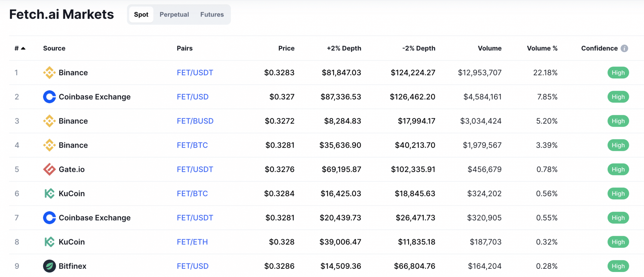
Task: Sort by -2% Depth column header
Action: (419, 48)
